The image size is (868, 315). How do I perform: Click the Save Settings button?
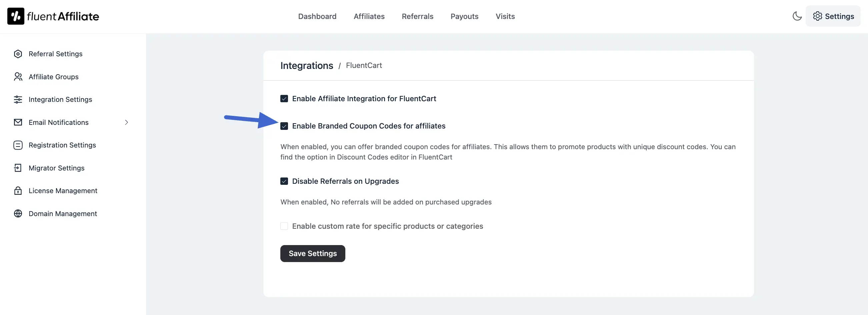pyautogui.click(x=312, y=253)
